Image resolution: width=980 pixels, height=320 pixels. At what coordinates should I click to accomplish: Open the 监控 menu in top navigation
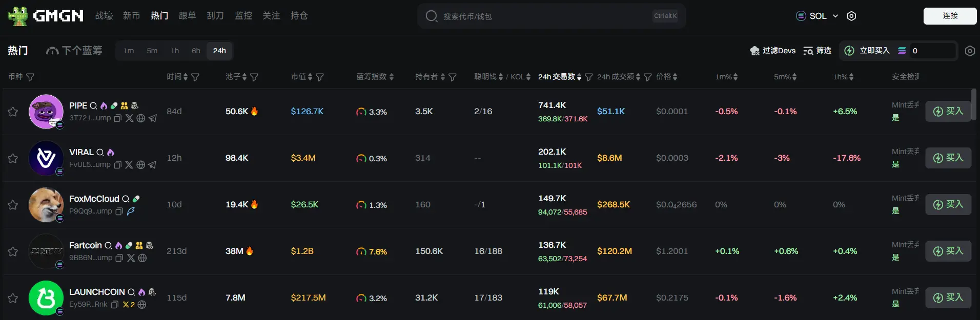coord(243,16)
